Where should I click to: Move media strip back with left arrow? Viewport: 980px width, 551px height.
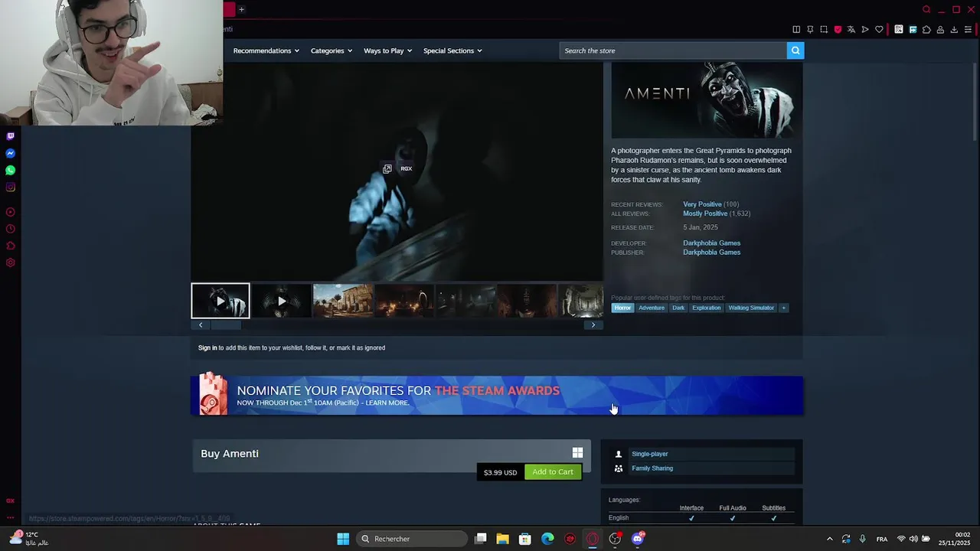(x=201, y=325)
